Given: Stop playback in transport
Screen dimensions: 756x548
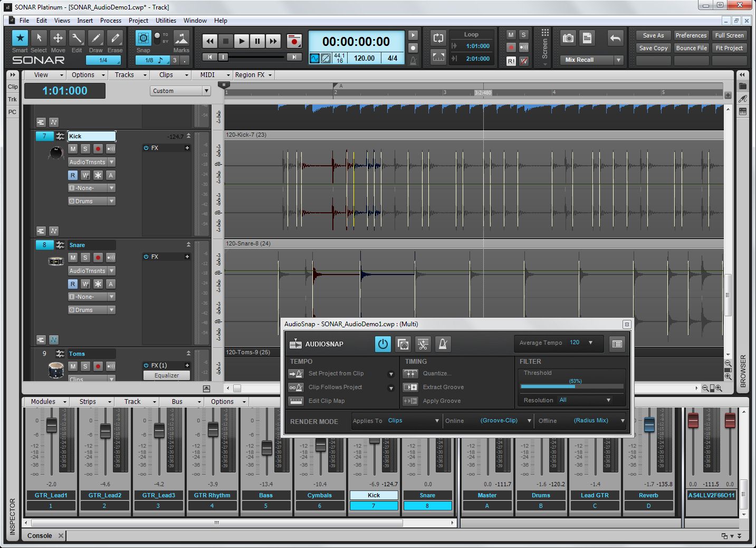Looking at the screenshot, I should [226, 41].
